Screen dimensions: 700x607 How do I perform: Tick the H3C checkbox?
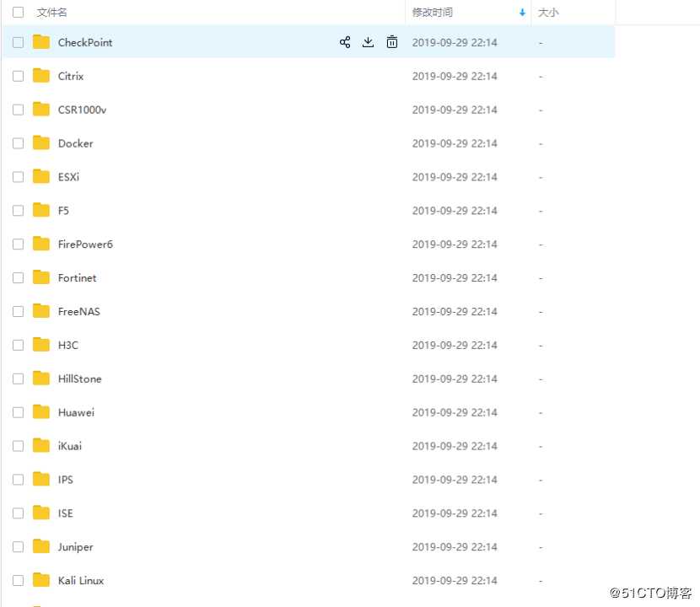[19, 345]
